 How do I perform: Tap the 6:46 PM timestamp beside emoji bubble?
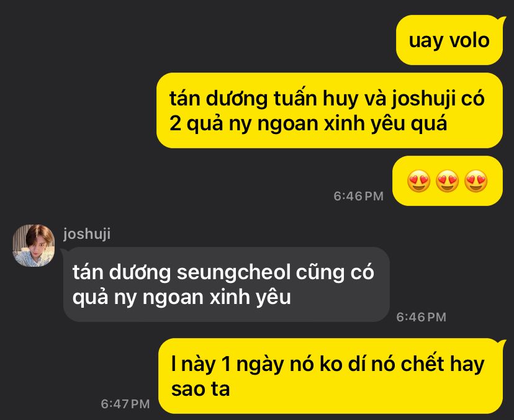point(358,196)
